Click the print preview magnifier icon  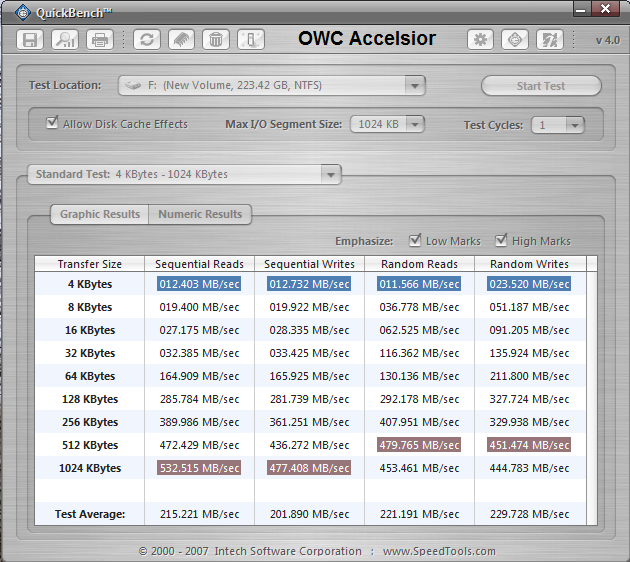pyautogui.click(x=65, y=40)
